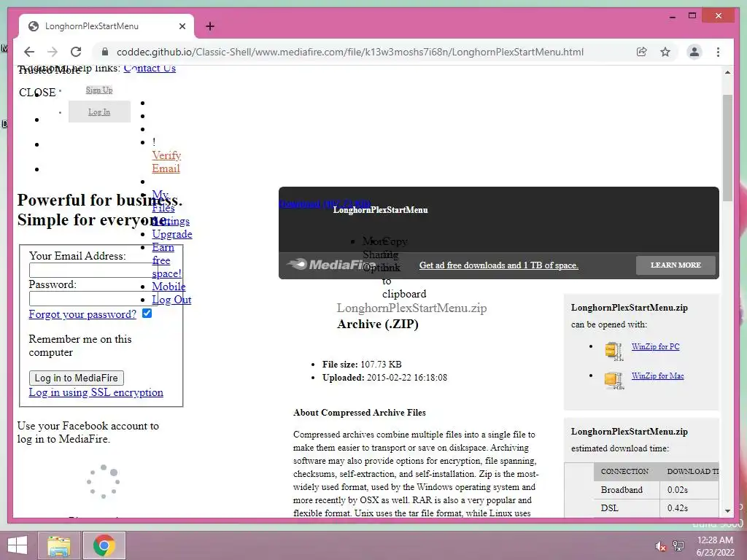Image resolution: width=747 pixels, height=560 pixels.
Task: Click the network tray icon
Action: tap(678, 545)
